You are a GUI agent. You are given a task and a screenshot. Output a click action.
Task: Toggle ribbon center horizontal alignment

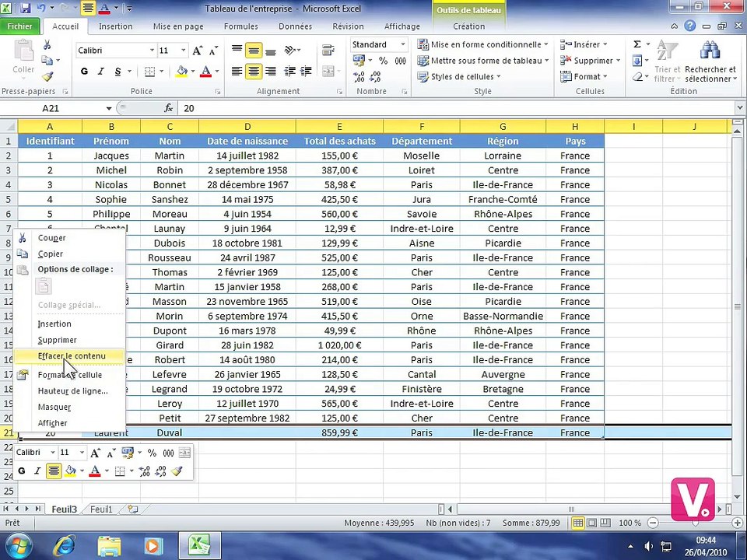pos(254,72)
